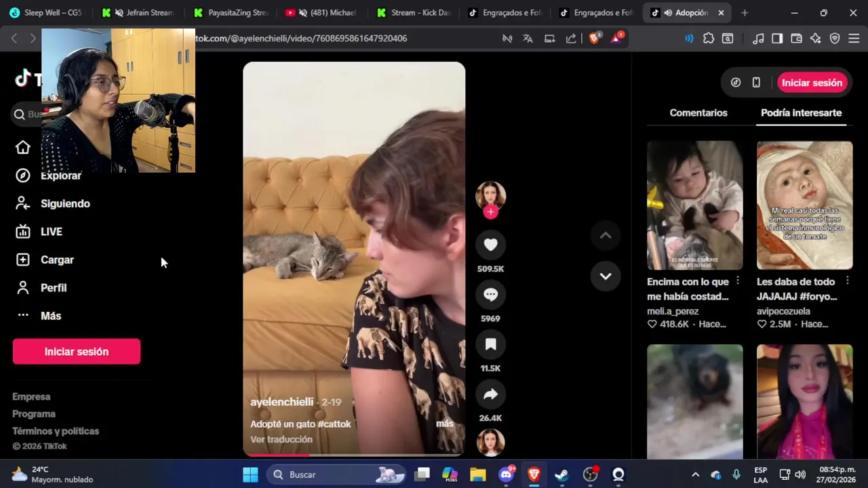Save video with the bookmark icon
This screenshot has height=488, width=868.
490,344
